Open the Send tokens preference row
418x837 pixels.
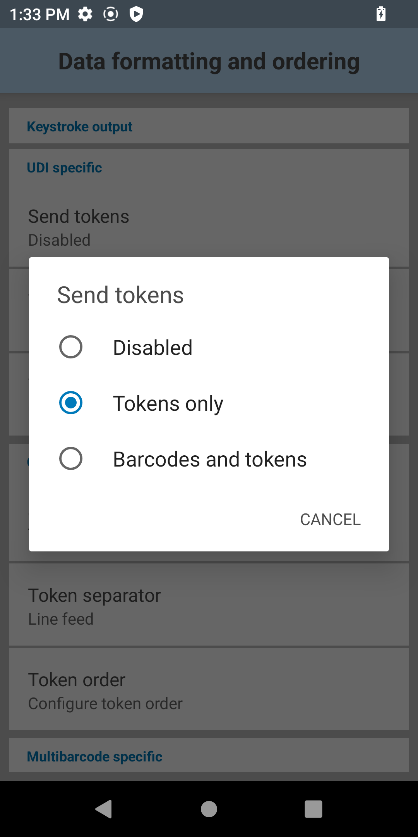click(x=209, y=227)
